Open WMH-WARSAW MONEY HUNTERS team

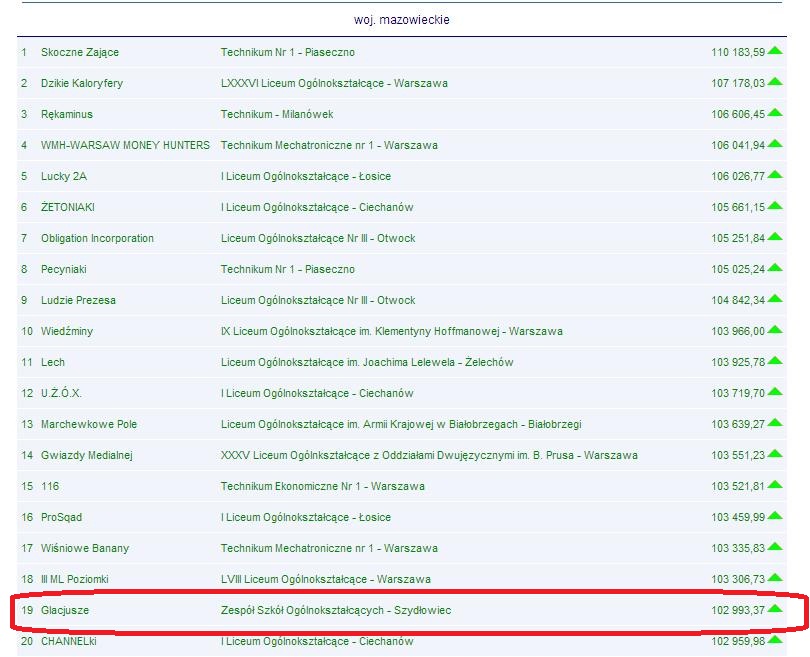pyautogui.click(x=126, y=145)
